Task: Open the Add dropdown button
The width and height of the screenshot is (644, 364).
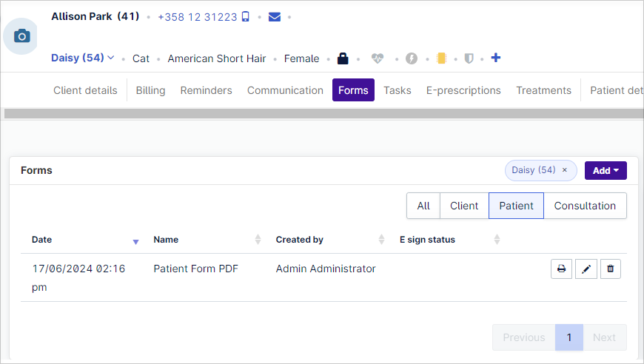Action: [x=606, y=171]
